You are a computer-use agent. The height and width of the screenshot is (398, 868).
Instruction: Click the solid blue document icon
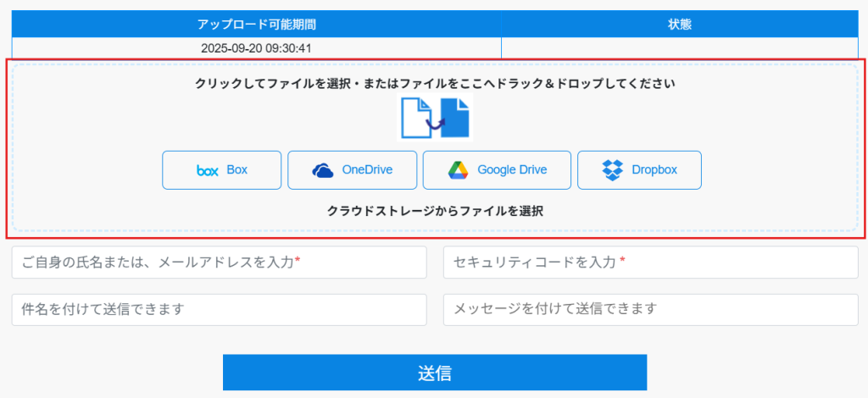pyautogui.click(x=455, y=118)
